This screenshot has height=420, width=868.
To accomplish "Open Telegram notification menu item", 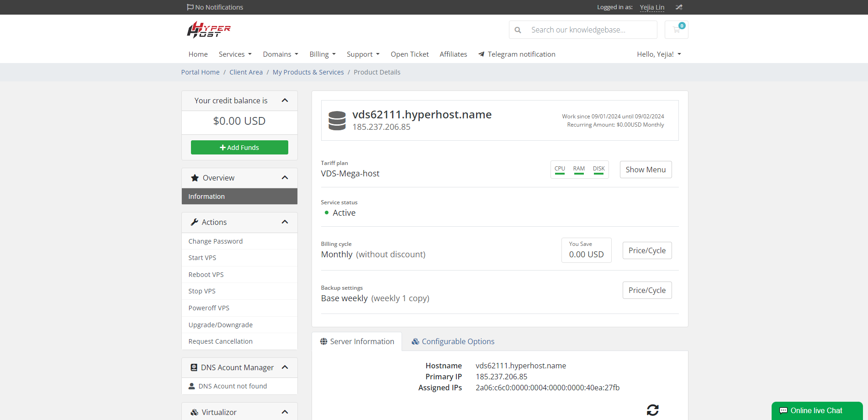I will click(517, 54).
